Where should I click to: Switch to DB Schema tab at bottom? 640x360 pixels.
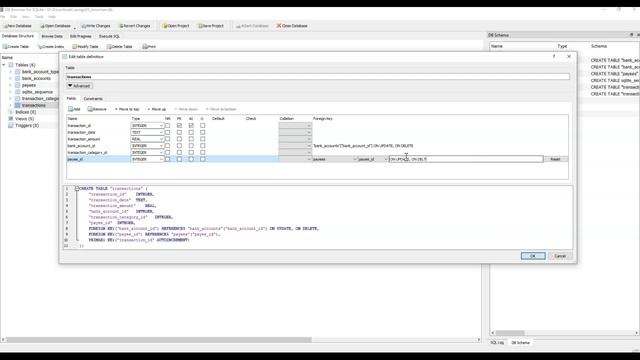[520, 342]
